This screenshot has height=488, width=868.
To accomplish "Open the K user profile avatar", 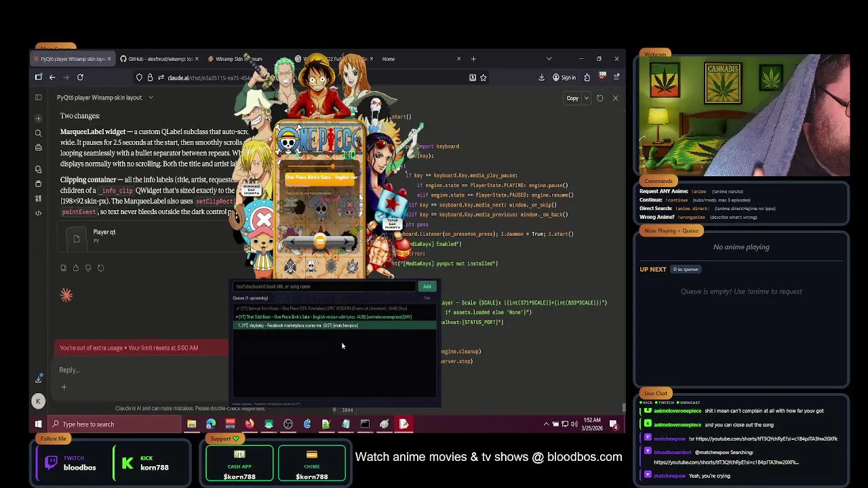I will pyautogui.click(x=38, y=401).
